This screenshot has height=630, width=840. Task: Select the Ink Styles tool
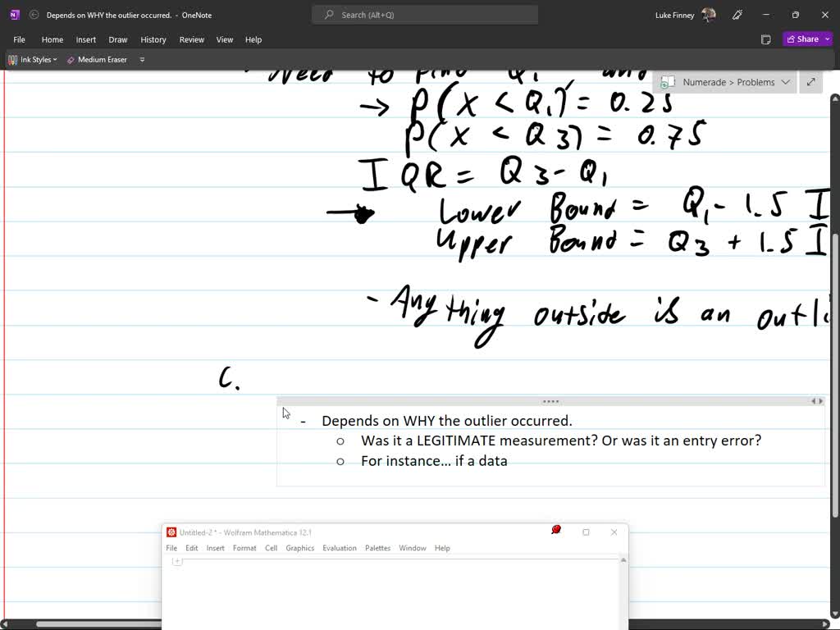(x=31, y=59)
